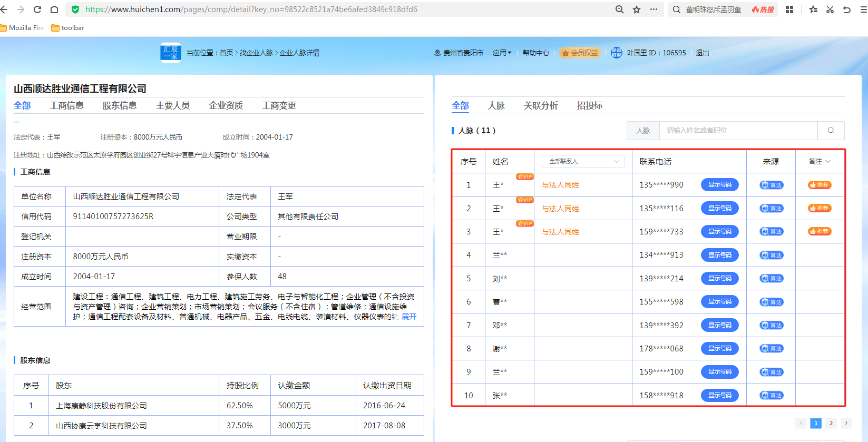Click shareholder 上海康静科技股份有限公司
Screen dimensions: 868x442
[x=101, y=406]
